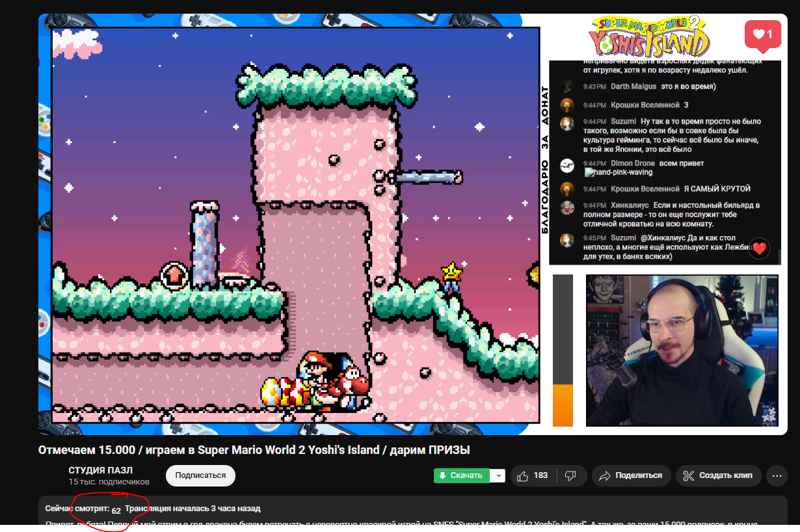Download the video with green Скачать button

tap(462, 475)
